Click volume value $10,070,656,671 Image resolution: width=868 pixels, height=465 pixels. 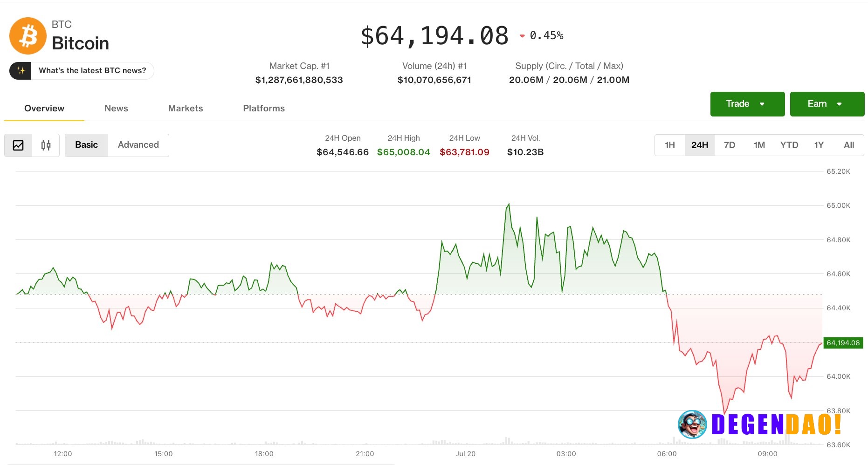[x=434, y=80]
